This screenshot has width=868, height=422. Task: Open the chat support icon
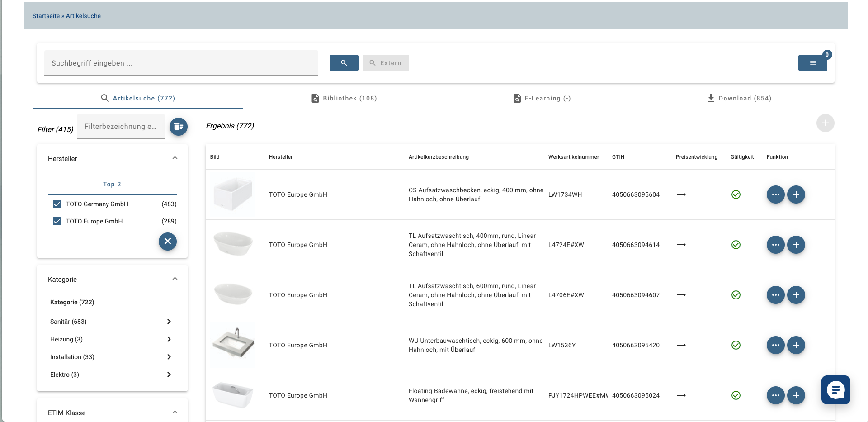pyautogui.click(x=835, y=389)
